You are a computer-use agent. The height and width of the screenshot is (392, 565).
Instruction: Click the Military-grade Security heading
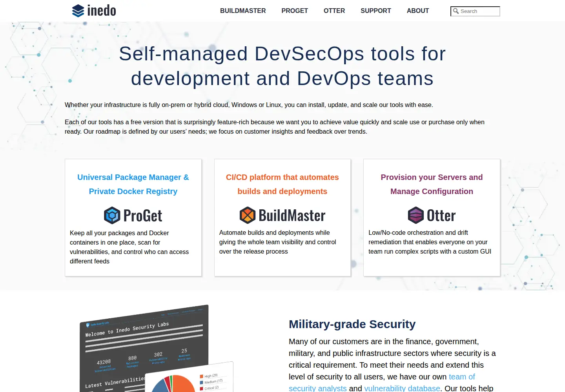point(352,324)
